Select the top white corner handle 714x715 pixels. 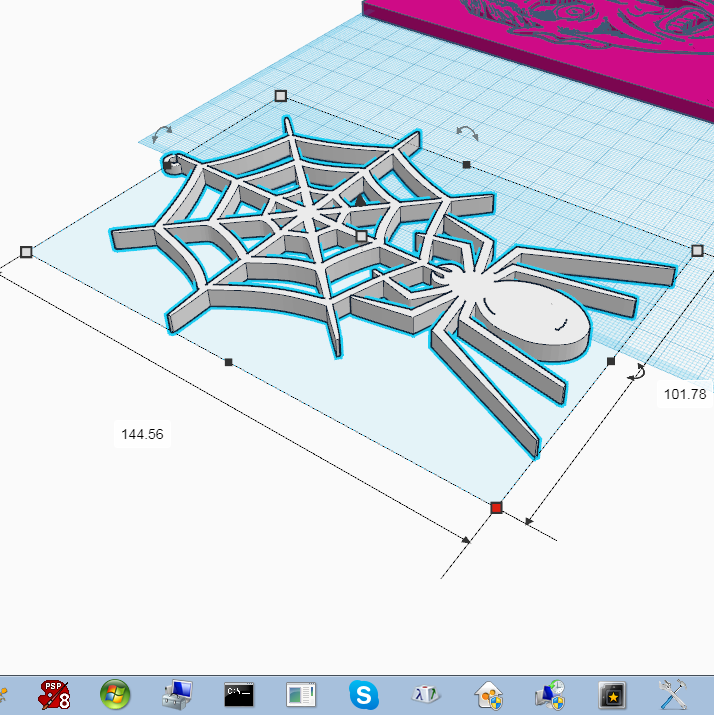pyautogui.click(x=281, y=96)
